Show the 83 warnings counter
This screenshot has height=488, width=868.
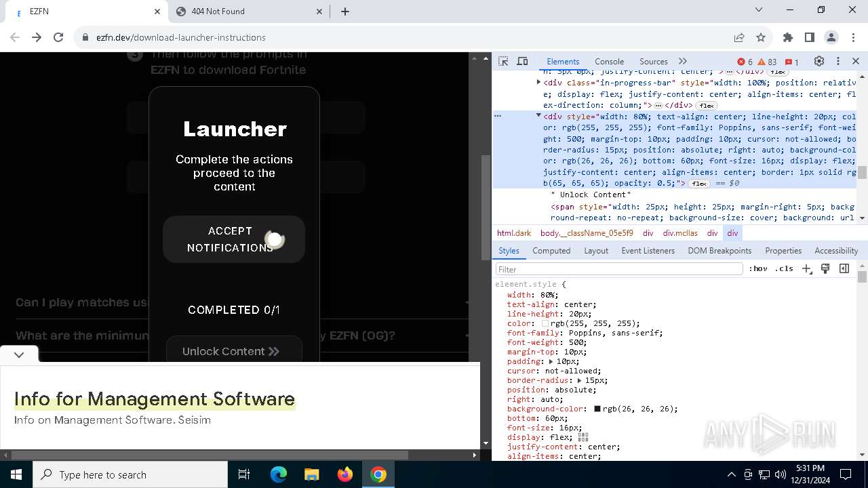coord(767,62)
